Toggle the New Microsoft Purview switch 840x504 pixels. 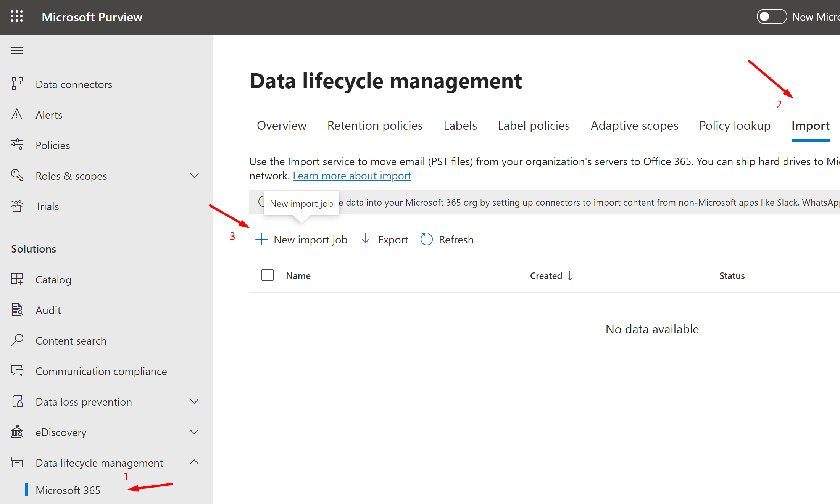click(x=771, y=17)
